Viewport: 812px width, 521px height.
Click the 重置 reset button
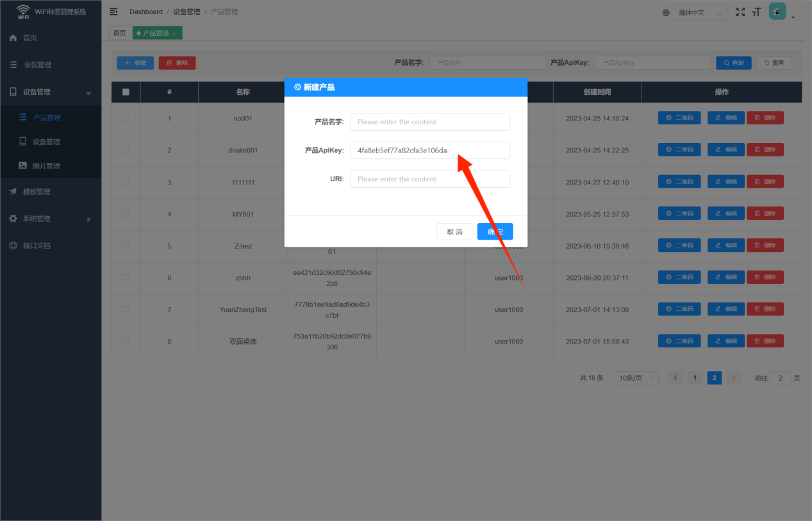[774, 63]
